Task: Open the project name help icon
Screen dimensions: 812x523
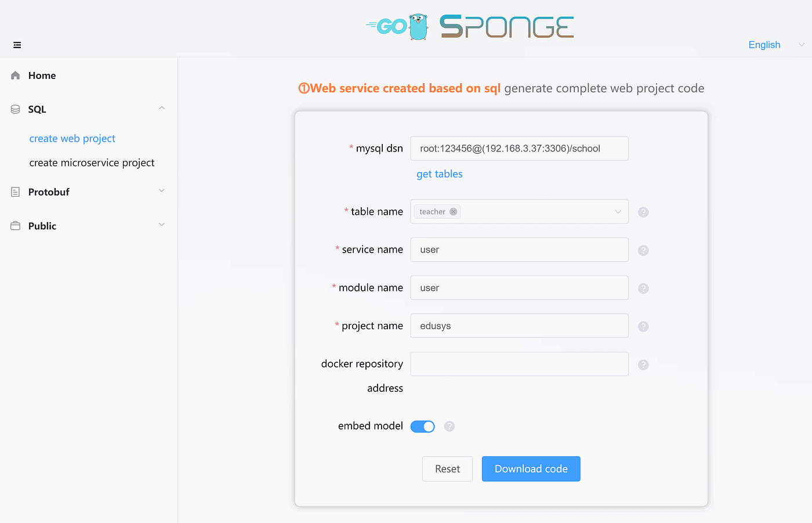Action: pyautogui.click(x=643, y=326)
